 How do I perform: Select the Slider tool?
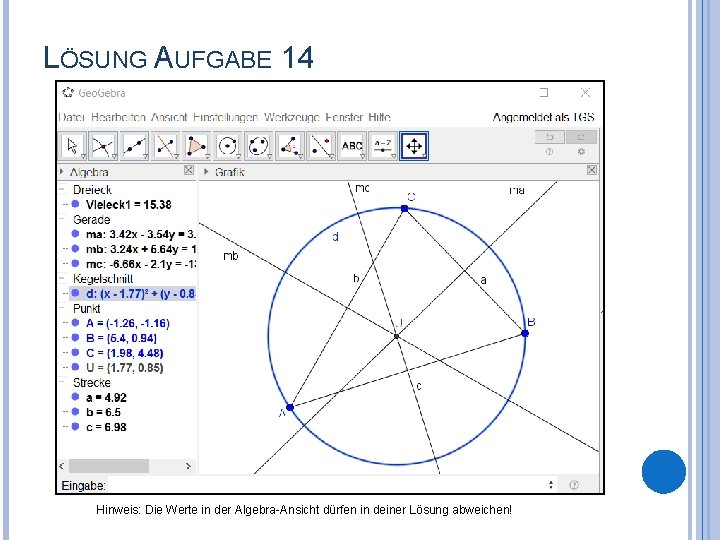[x=382, y=146]
